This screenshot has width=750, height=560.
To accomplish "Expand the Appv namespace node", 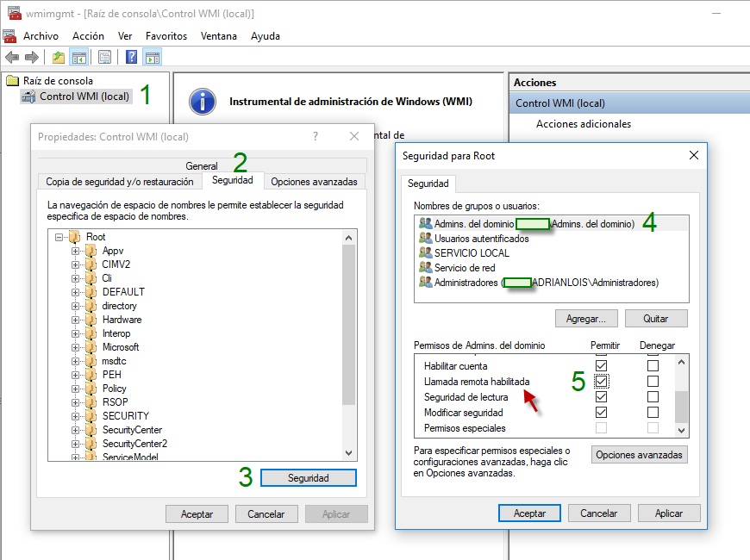I will point(75,251).
